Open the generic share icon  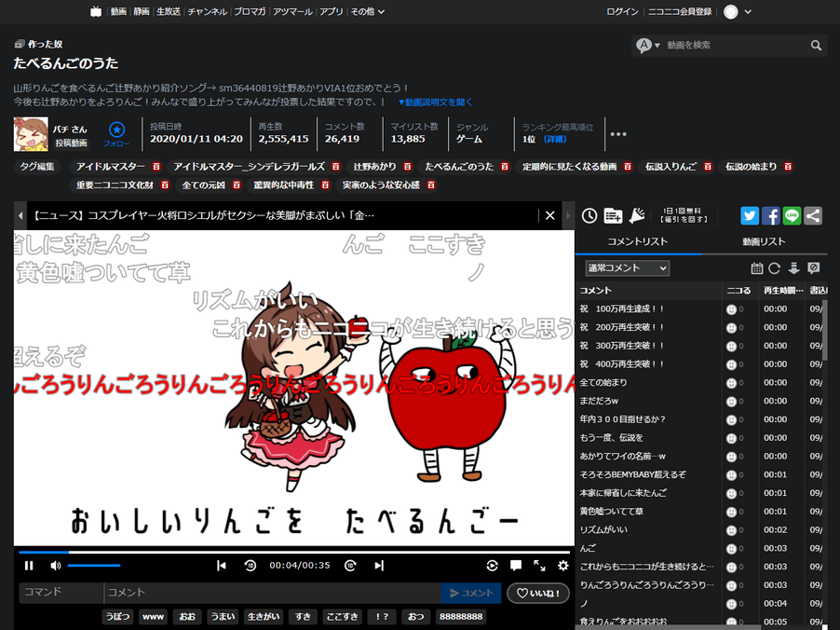813,216
